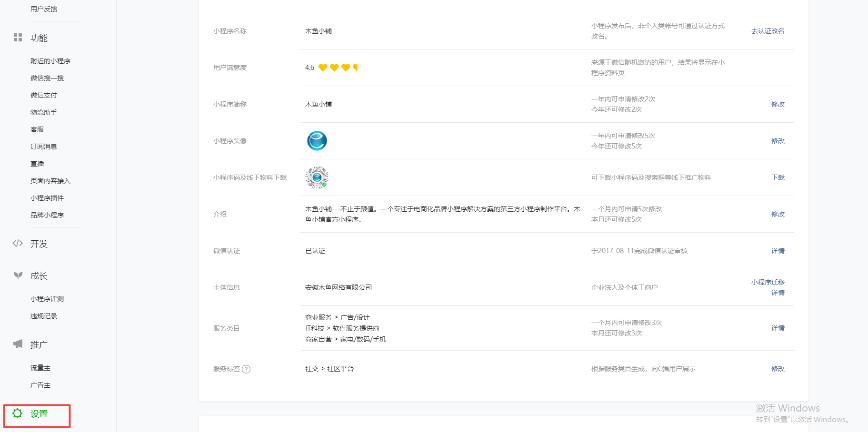Viewport: 868px width, 432px height.
Task: Select 安徽木鱼网络有限公司 text
Action: [x=339, y=287]
